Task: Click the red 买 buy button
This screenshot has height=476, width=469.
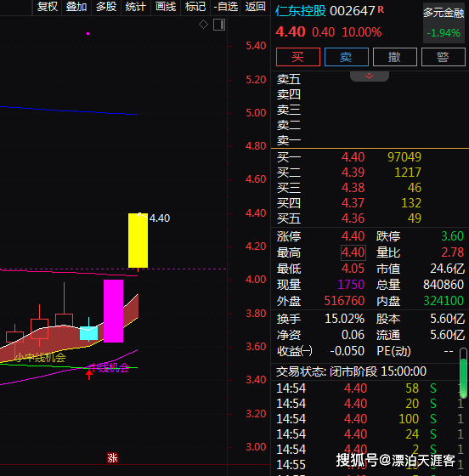Action: click(x=298, y=57)
